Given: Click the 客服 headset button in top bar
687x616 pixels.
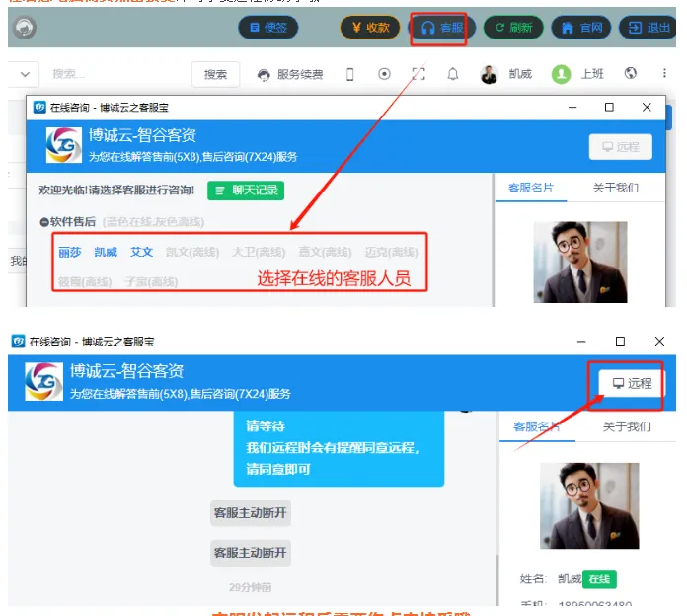Looking at the screenshot, I should coord(440,28).
